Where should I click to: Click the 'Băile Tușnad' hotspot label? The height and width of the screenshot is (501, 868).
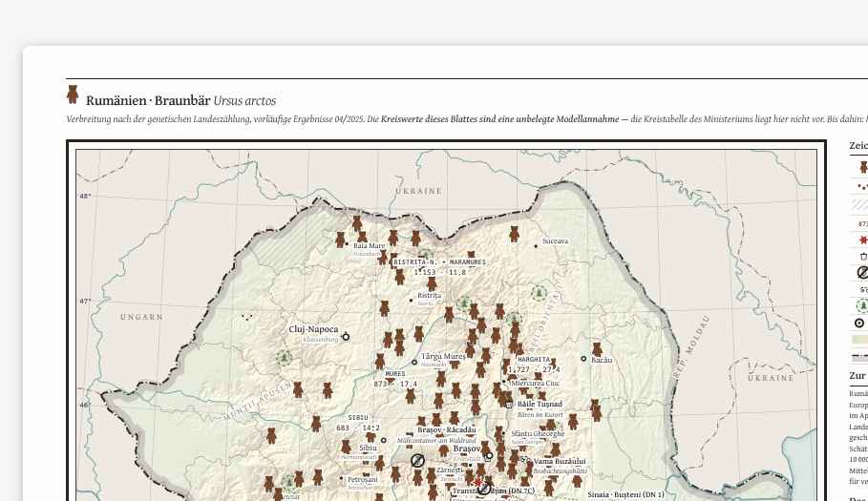click(540, 405)
